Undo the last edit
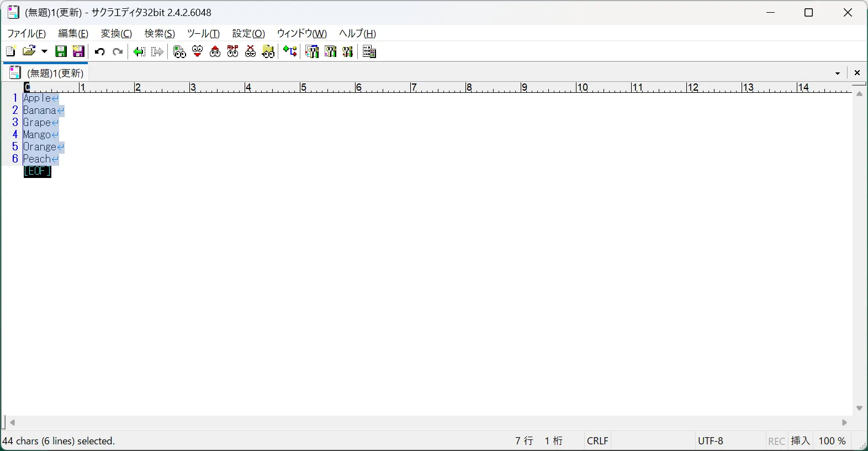This screenshot has height=451, width=868. pos(100,51)
